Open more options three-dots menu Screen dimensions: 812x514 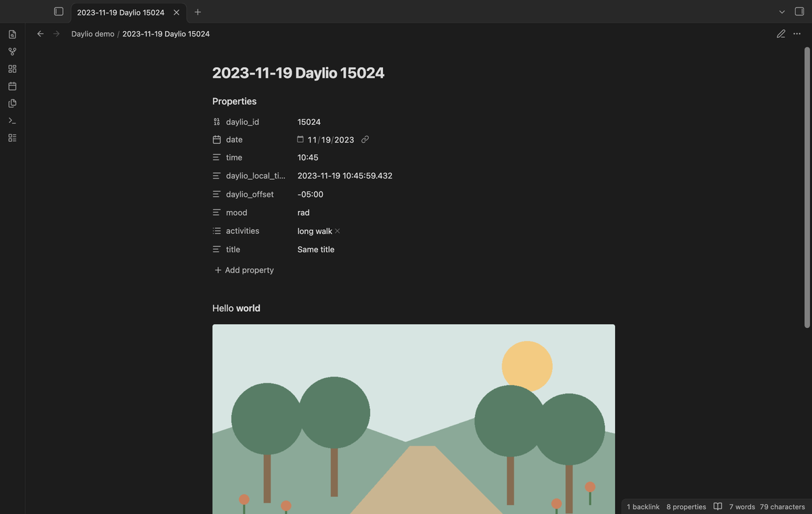pos(797,34)
